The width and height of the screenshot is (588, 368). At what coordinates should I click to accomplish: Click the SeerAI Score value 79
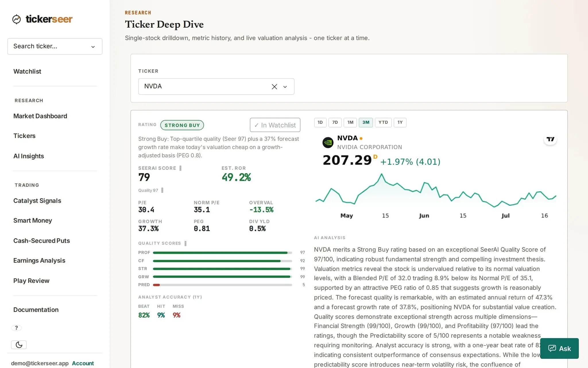(x=144, y=177)
